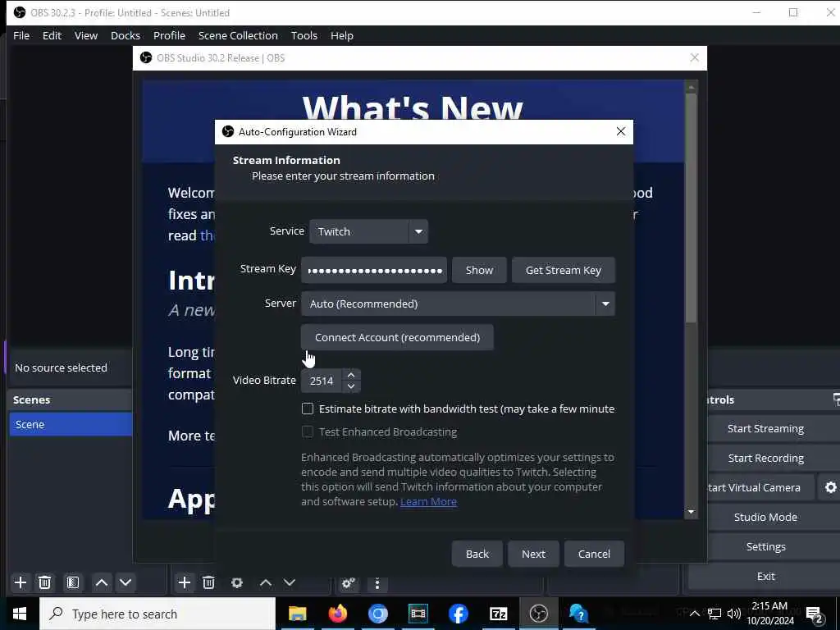840x630 pixels.
Task: Click Exit in Controls dock
Action: coord(765,576)
